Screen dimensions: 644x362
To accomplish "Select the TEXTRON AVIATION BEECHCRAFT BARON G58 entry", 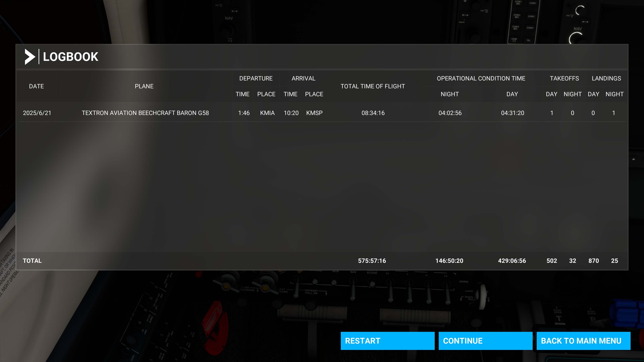I will coord(145,113).
